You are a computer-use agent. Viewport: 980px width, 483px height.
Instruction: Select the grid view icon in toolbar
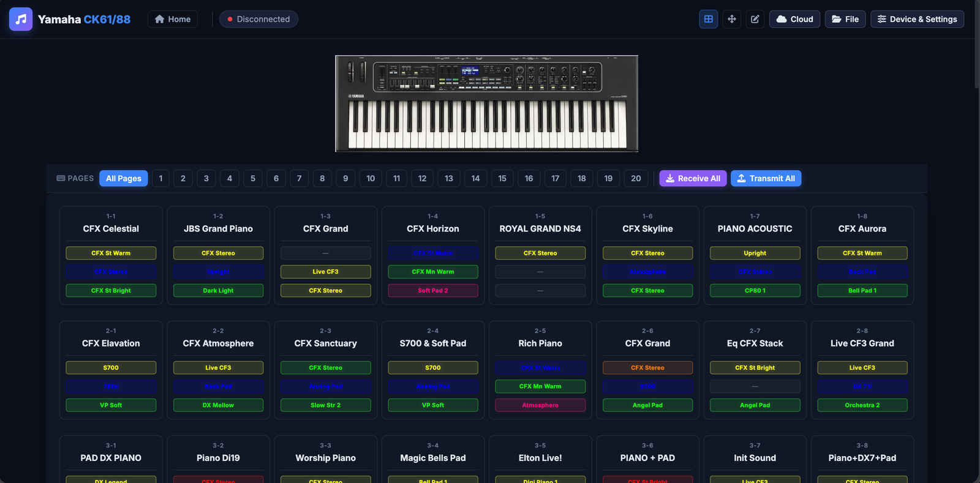(709, 19)
